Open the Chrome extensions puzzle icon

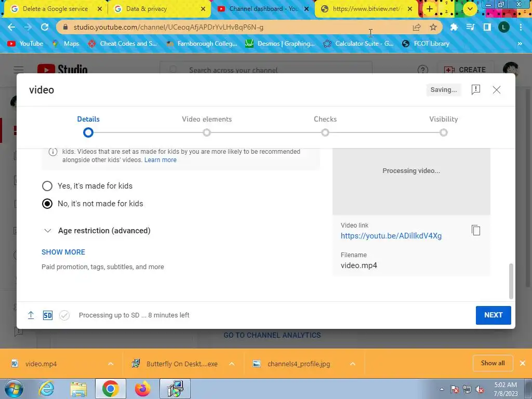click(454, 27)
